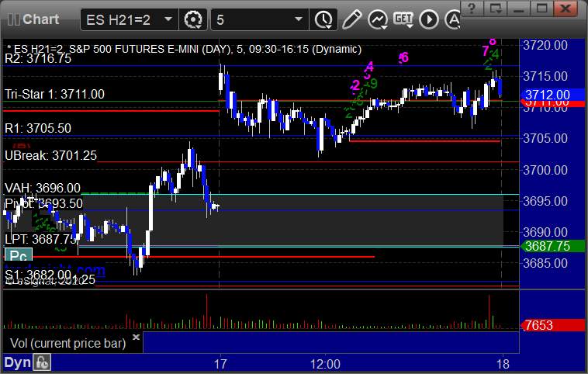The height and width of the screenshot is (374, 588).
Task: Click the Tri-Star 1: 3711.00 label
Action: click(x=55, y=94)
